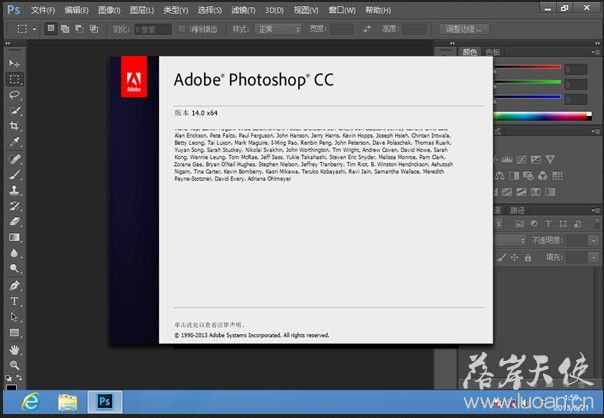Select the Rectangle shape tool
The width and height of the screenshot is (604, 418).
click(x=15, y=332)
